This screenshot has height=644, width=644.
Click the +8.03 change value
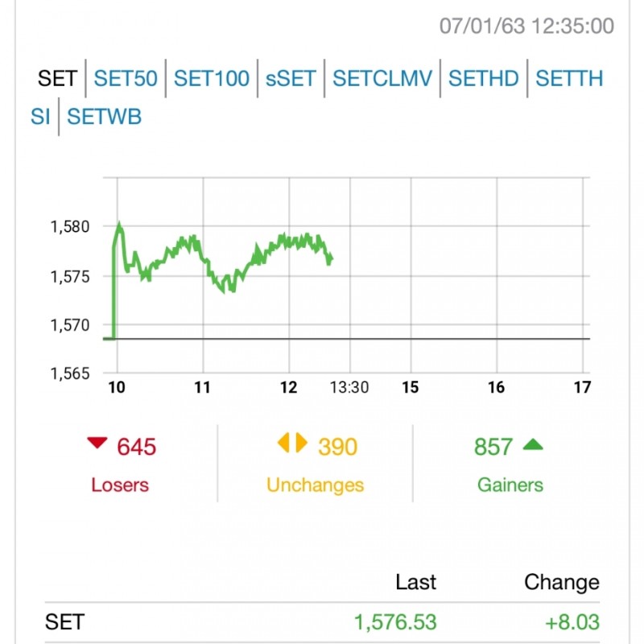click(x=572, y=621)
